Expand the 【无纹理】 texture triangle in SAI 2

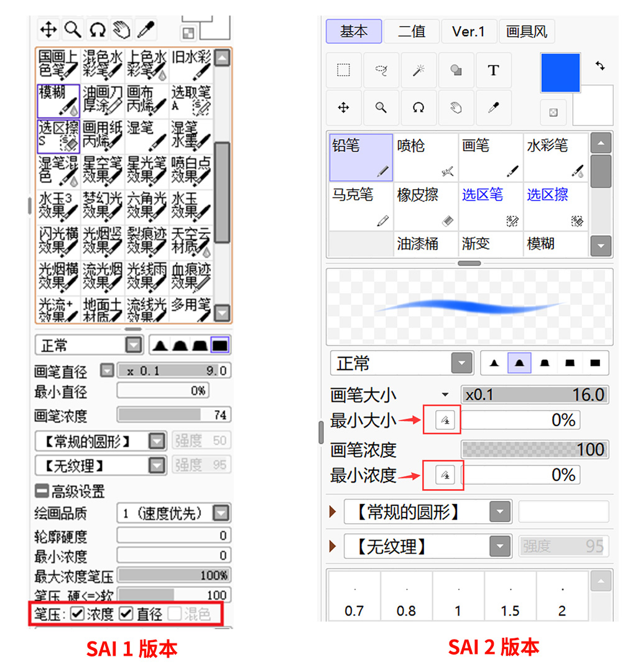[333, 546]
